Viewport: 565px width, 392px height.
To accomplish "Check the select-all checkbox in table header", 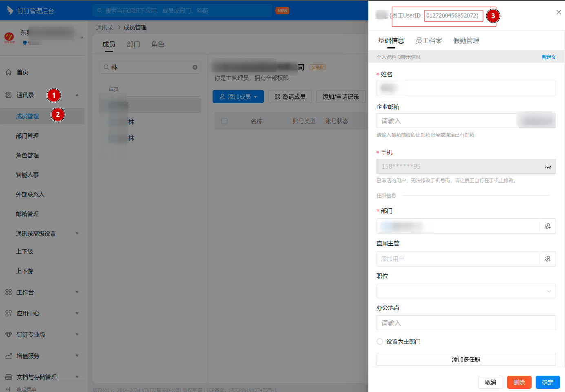I will [x=224, y=121].
